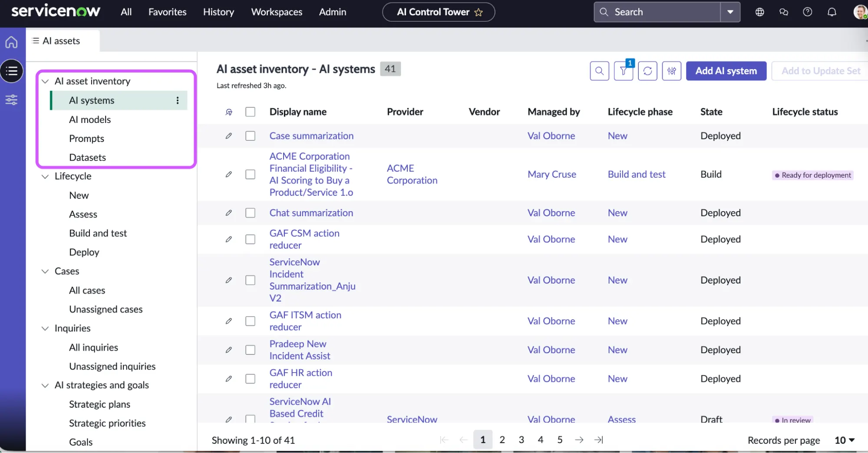Open the search scope dropdown arrow

730,12
